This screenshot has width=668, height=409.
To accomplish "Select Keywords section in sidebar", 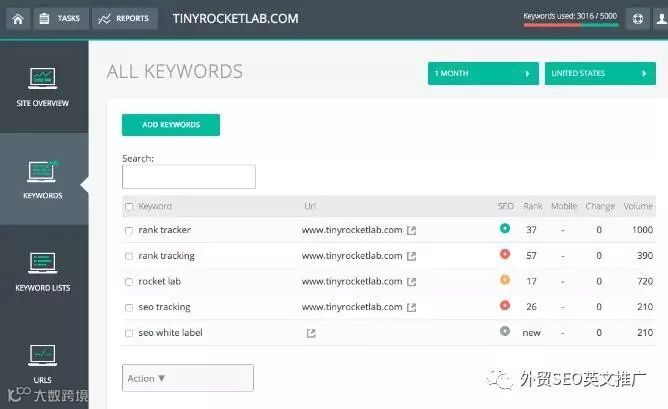I will tap(43, 179).
